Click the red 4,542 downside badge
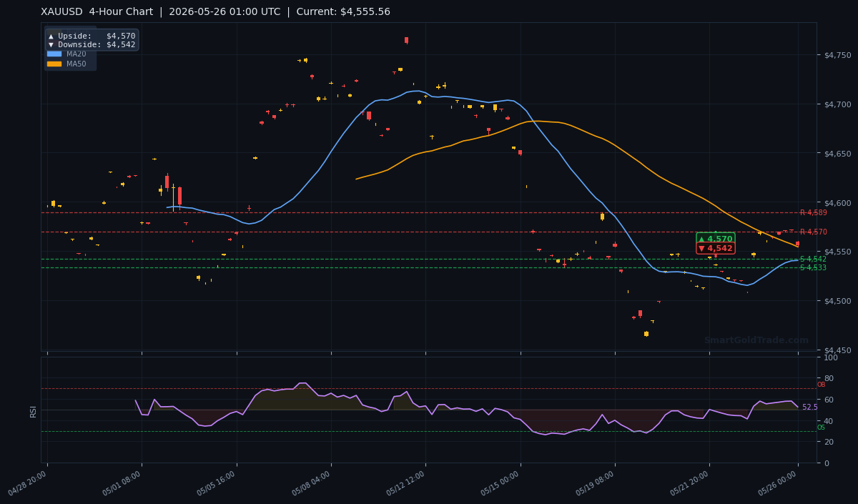 click(716, 248)
